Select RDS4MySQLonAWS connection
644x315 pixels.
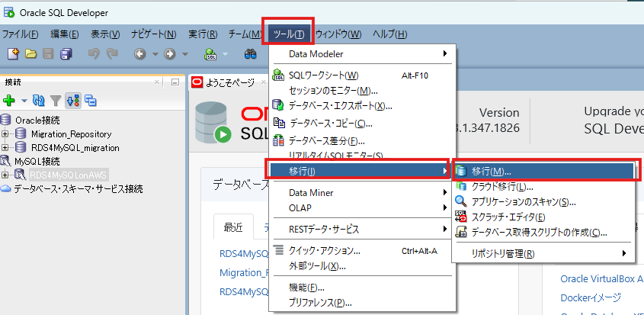click(69, 175)
